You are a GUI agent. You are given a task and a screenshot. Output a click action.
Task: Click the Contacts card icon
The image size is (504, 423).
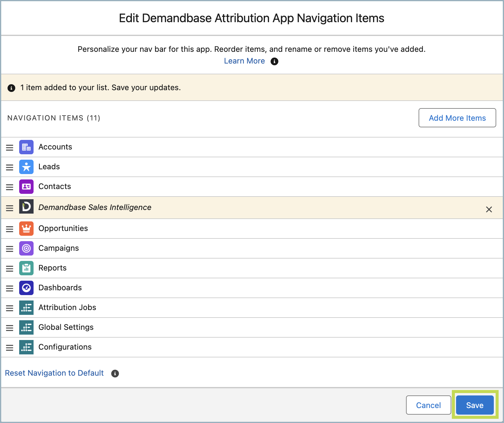coord(26,187)
